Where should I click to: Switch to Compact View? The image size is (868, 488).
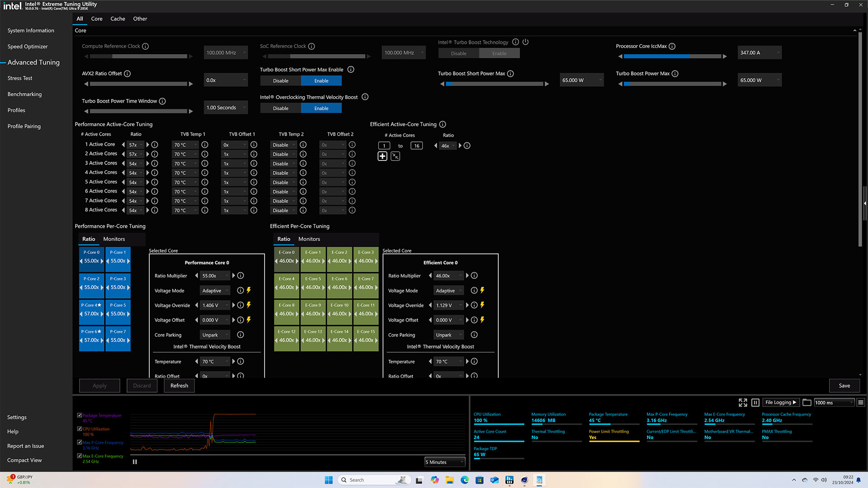tap(24, 460)
